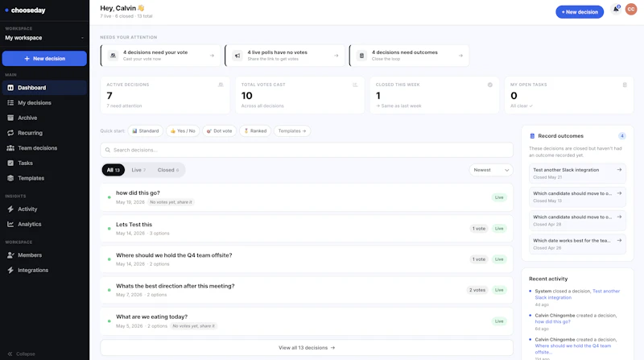Click the Active Decisions card icon
Screen dimensions: 644x360
coord(221,85)
